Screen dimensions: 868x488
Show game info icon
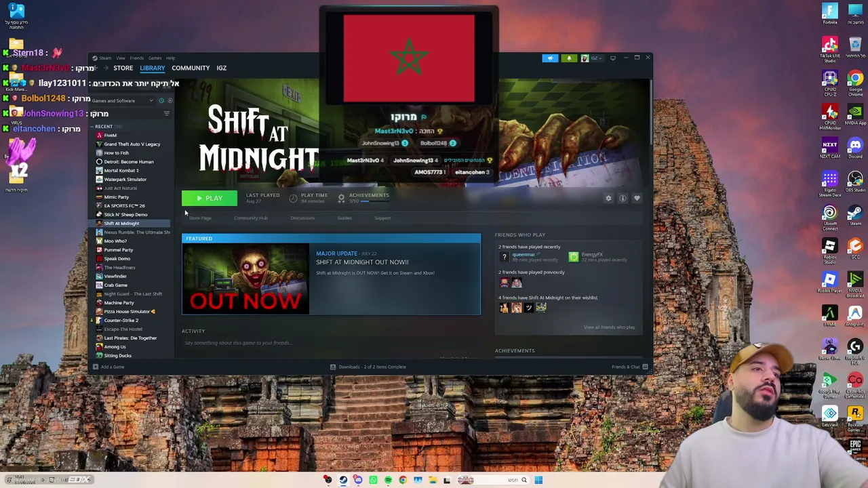[x=623, y=199]
